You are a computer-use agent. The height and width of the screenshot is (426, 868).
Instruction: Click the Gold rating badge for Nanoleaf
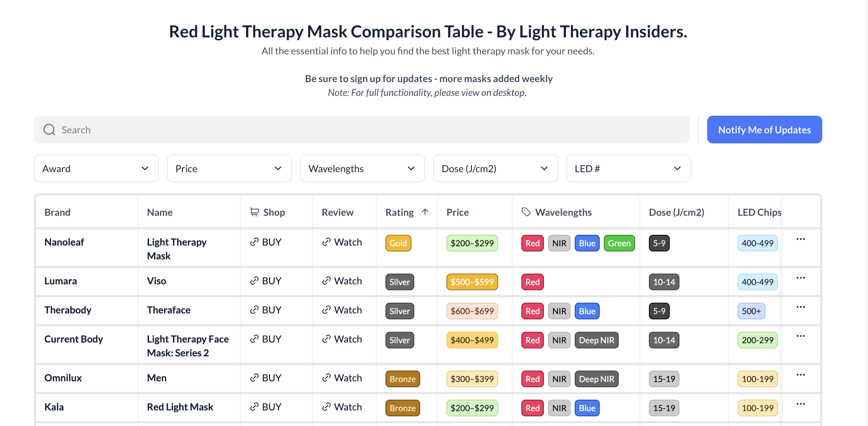[x=398, y=243]
